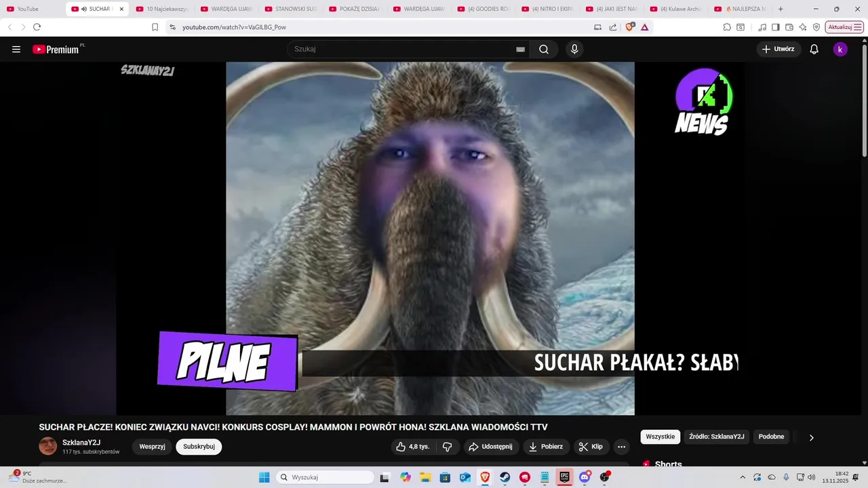The image size is (868, 488).
Task: View site information icon in address bar
Action: click(172, 27)
